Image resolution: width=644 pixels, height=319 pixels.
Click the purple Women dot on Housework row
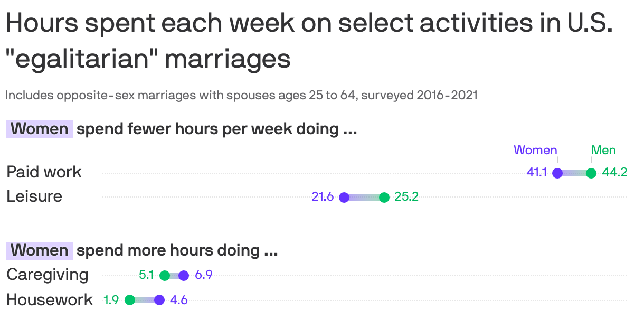(159, 301)
